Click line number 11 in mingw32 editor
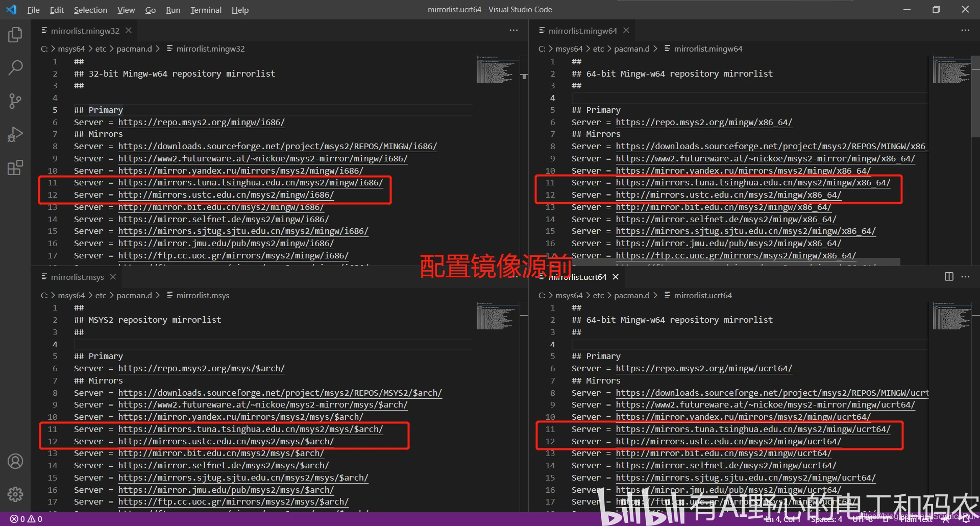 pyautogui.click(x=53, y=182)
